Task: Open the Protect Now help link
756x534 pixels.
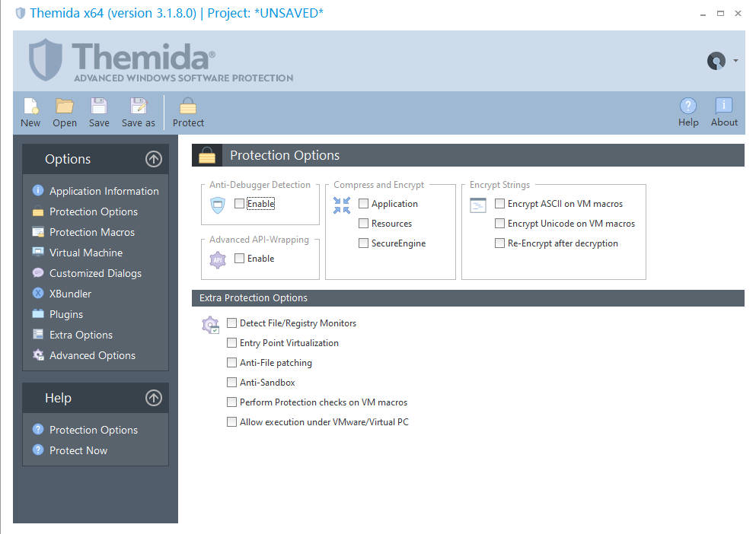Action: [x=78, y=450]
